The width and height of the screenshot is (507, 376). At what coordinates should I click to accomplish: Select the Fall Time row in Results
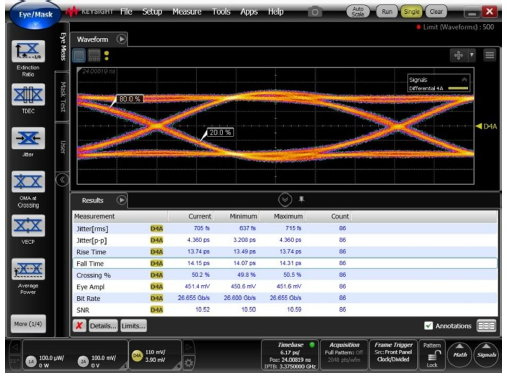pos(285,263)
